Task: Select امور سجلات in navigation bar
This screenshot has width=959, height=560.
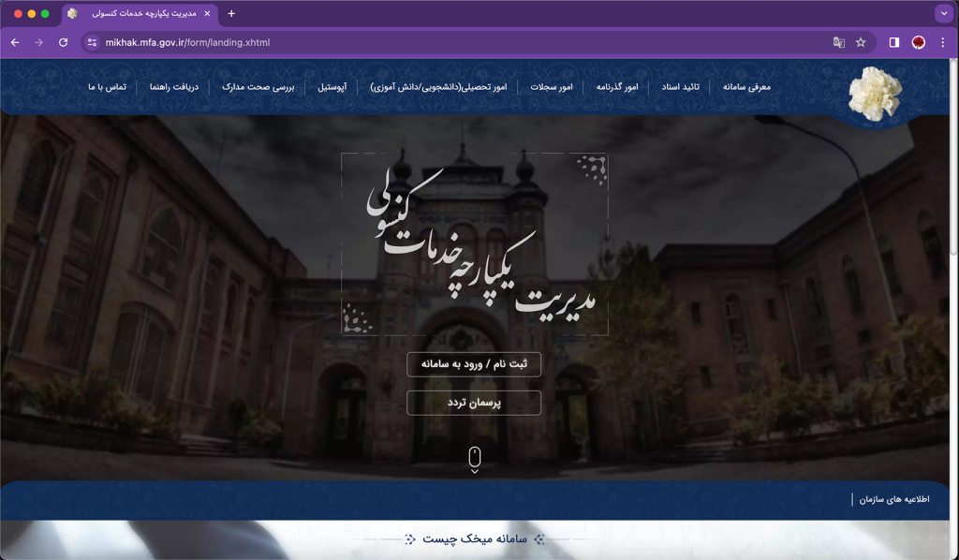Action: 552,87
